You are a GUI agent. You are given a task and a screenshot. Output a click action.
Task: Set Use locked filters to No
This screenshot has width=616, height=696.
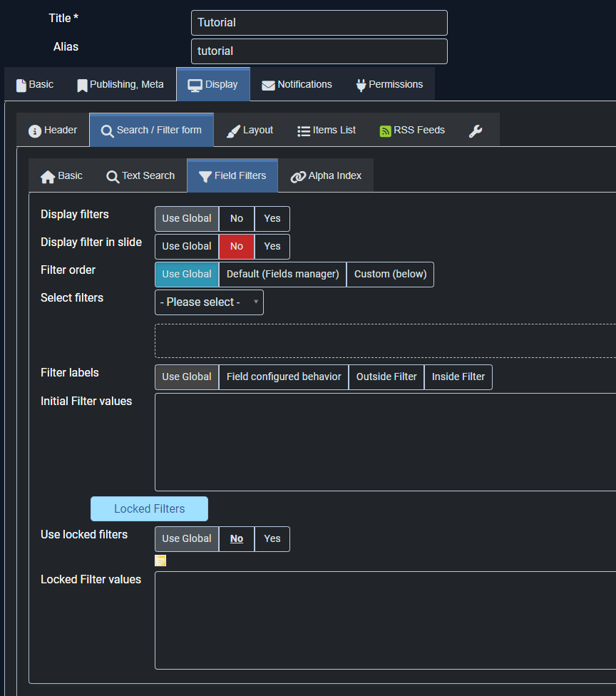(x=237, y=539)
